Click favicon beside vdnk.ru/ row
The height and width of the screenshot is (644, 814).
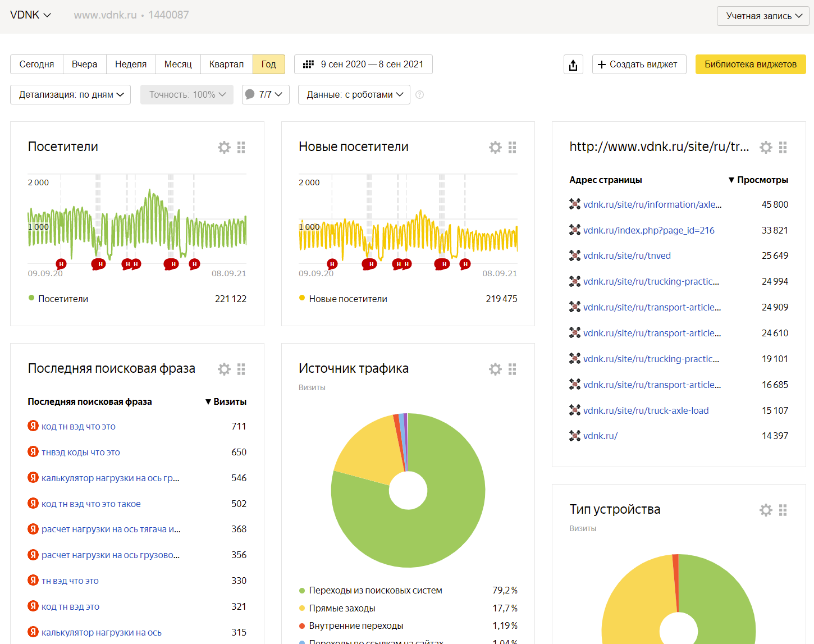point(575,436)
